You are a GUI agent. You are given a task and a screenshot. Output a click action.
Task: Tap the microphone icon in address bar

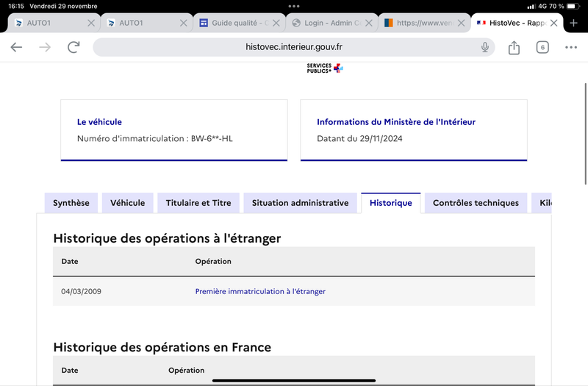pyautogui.click(x=485, y=47)
